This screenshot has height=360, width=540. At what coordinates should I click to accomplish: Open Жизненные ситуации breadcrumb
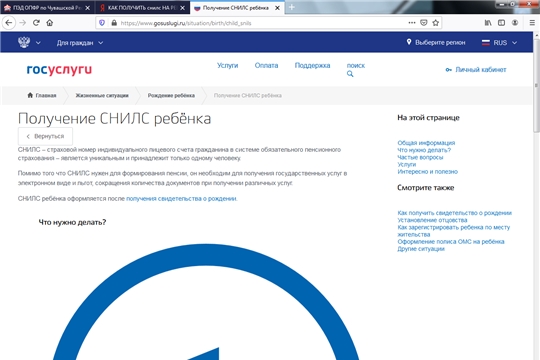tap(102, 95)
